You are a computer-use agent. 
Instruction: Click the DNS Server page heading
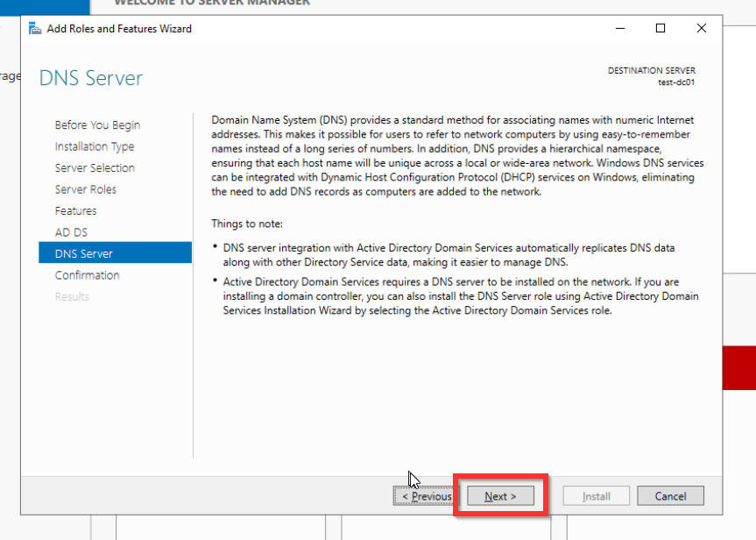tap(91, 78)
